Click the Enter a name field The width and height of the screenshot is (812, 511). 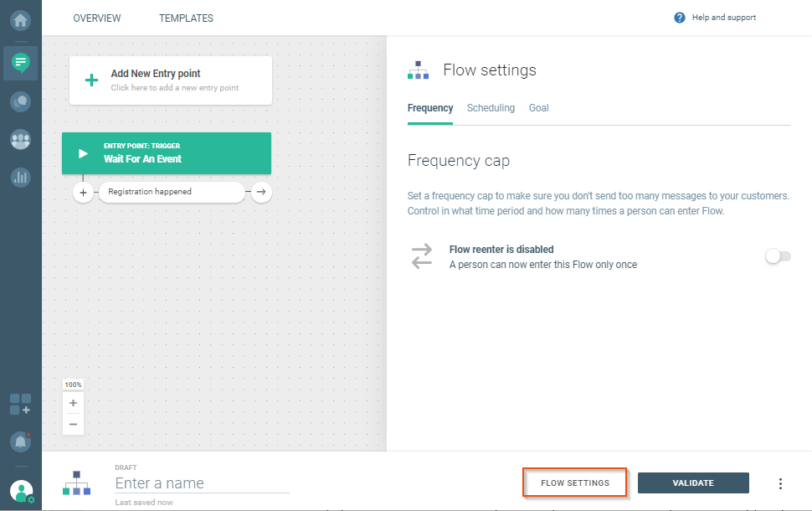(x=201, y=483)
